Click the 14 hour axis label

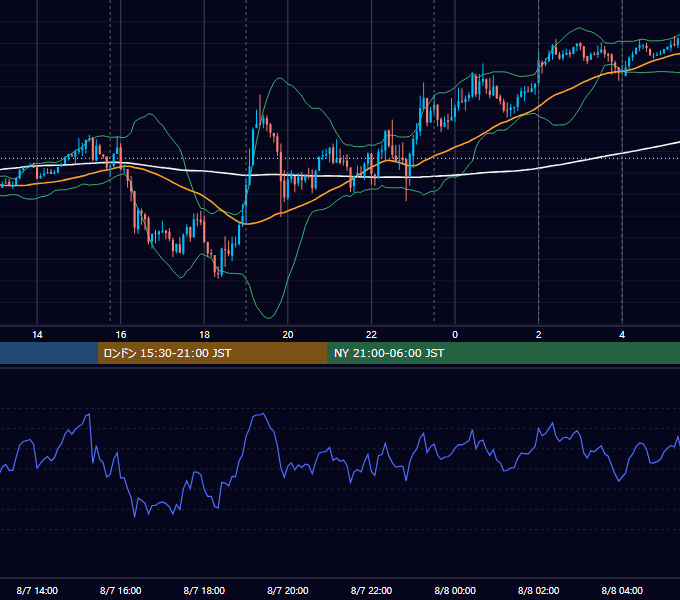pos(37,335)
